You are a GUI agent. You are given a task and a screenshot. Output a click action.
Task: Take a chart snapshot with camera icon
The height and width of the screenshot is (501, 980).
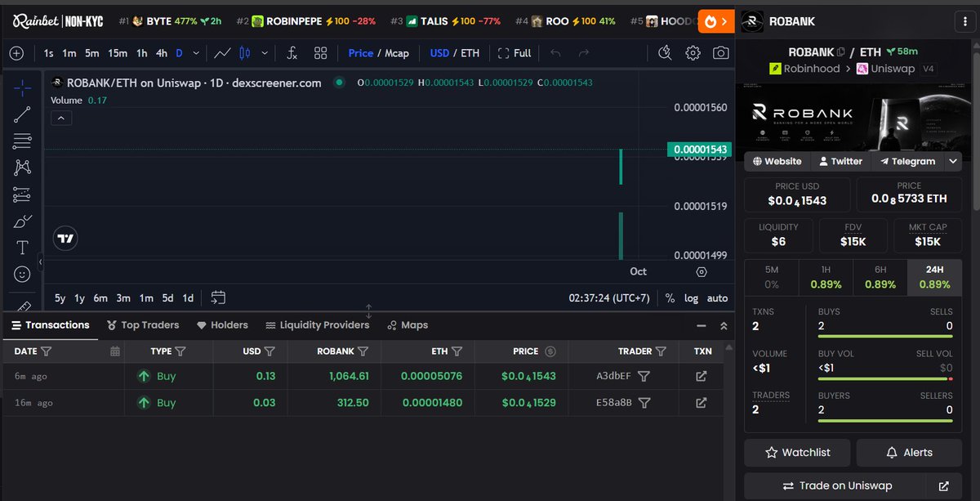point(720,53)
